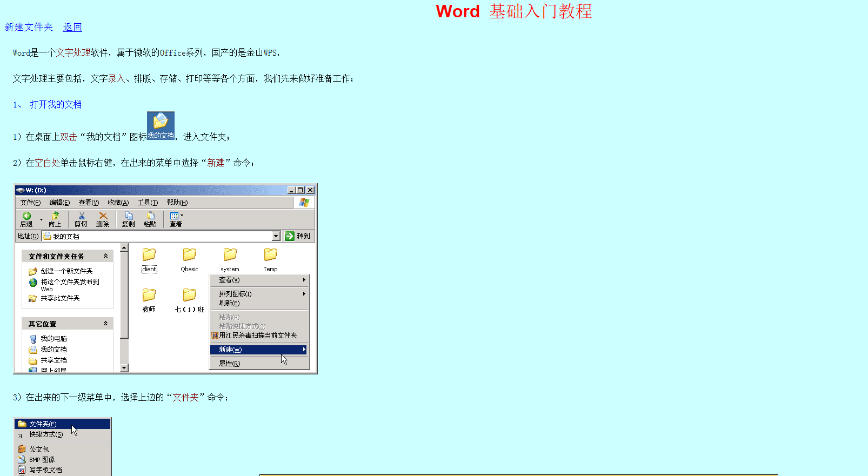Click the side panel scrollbar up arrow

pos(124,247)
